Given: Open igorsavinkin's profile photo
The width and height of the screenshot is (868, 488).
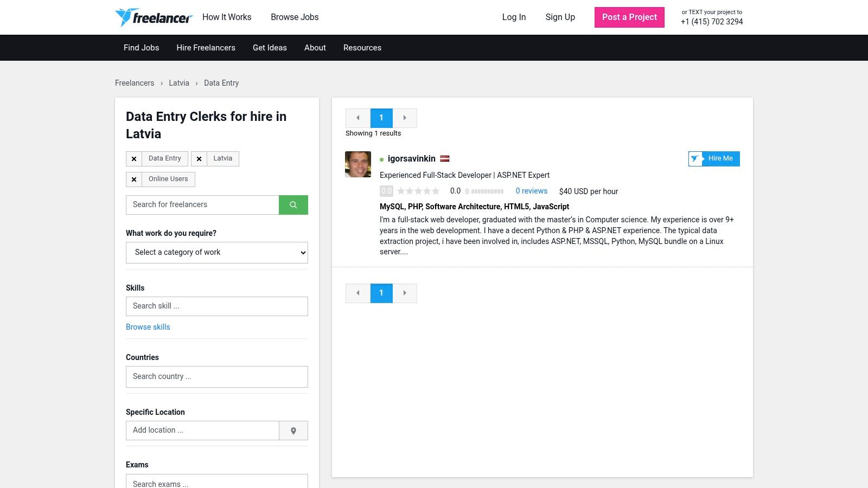Looking at the screenshot, I should click(x=358, y=164).
